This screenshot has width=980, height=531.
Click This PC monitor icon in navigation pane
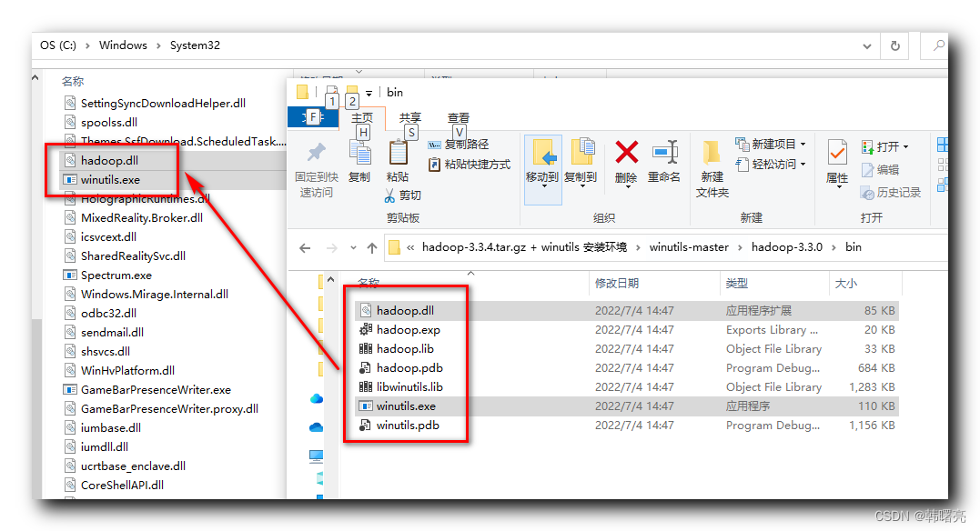(317, 456)
